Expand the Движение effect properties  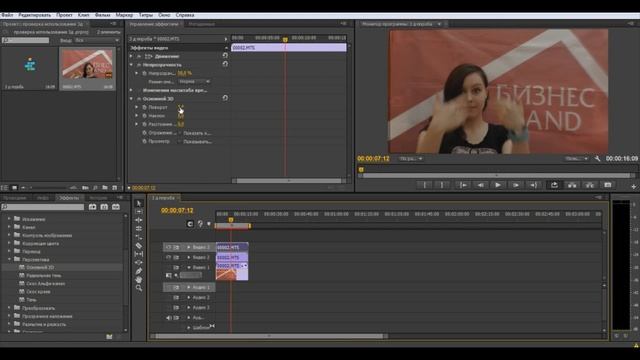click(131, 56)
